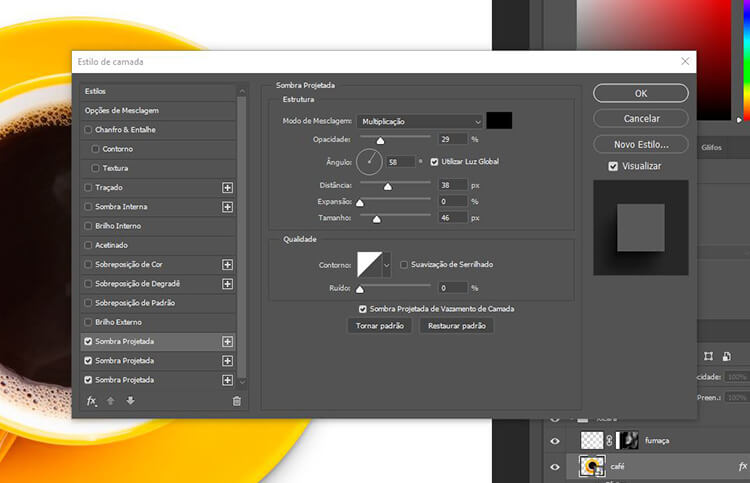Click the Contorno curve thumbnail
This screenshot has height=483, width=750.
tap(370, 264)
